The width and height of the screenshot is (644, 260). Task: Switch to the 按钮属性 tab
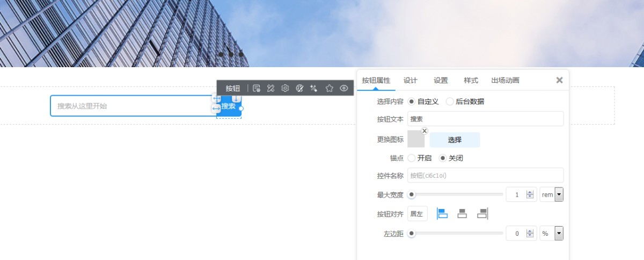376,80
